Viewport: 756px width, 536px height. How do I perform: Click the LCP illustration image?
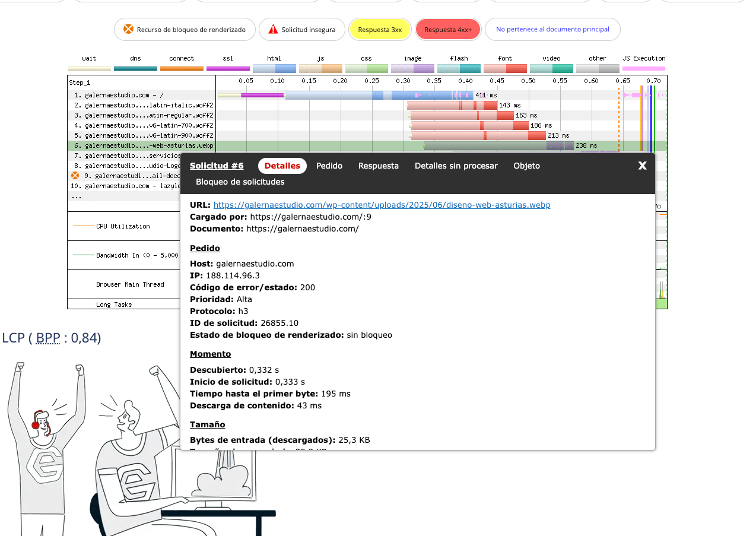[139, 448]
